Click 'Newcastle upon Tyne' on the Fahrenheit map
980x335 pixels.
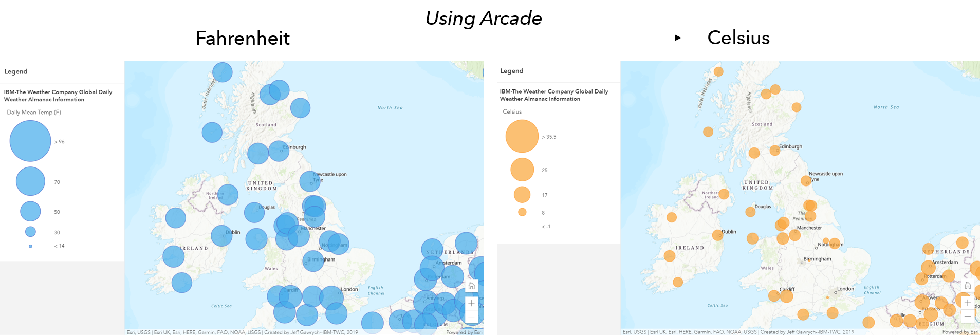click(x=330, y=177)
